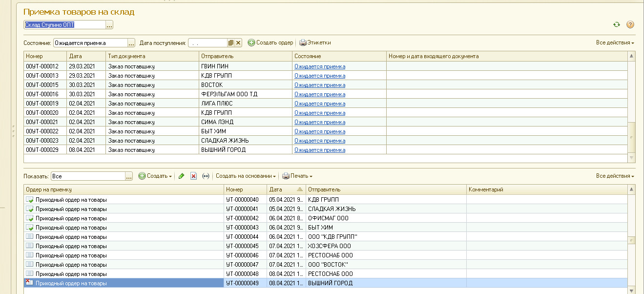This screenshot has width=644, height=294.
Task: Click Ожидается приемка link for ГВИН ПИН
Action: (319, 66)
